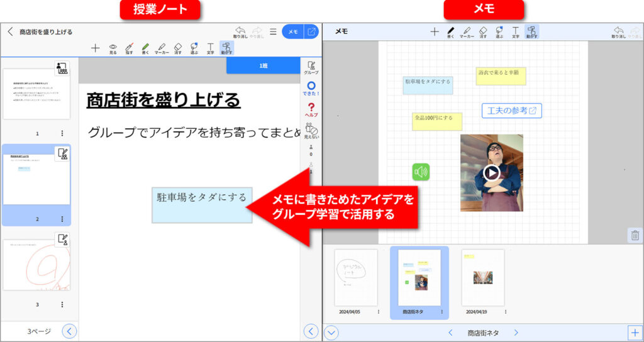Select the 文字 text tool in memo toolbar

pos(515,32)
